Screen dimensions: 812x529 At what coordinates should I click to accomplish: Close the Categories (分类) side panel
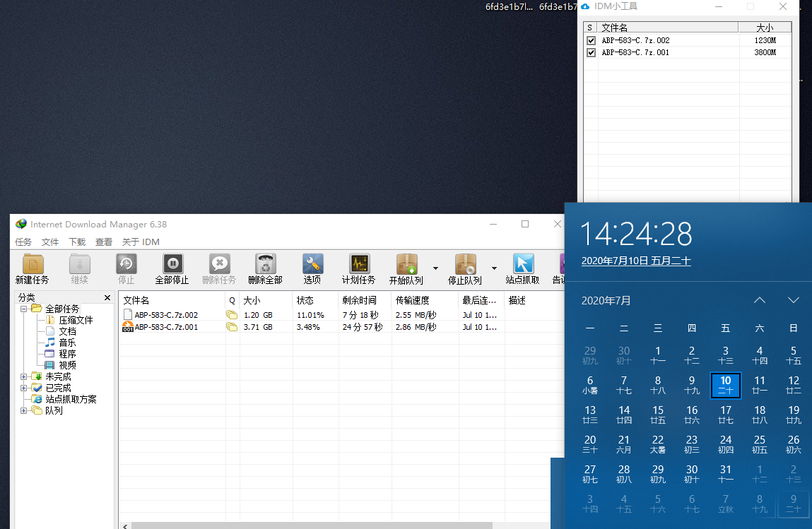[107, 297]
